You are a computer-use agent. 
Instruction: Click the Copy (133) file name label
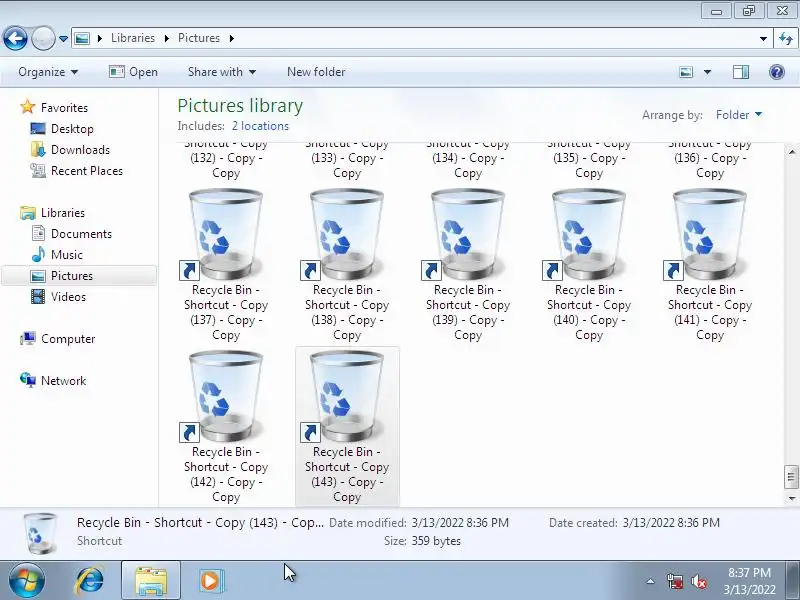pos(347,158)
